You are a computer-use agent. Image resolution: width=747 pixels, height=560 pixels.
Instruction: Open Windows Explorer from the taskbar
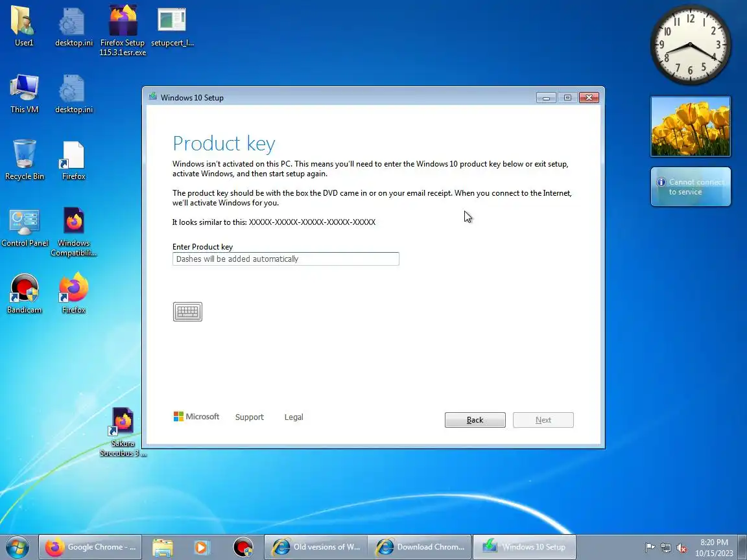pos(163,547)
